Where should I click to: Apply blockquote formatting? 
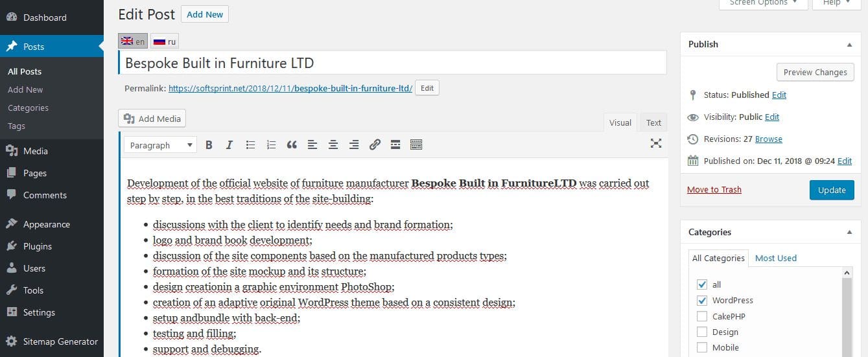tap(292, 145)
